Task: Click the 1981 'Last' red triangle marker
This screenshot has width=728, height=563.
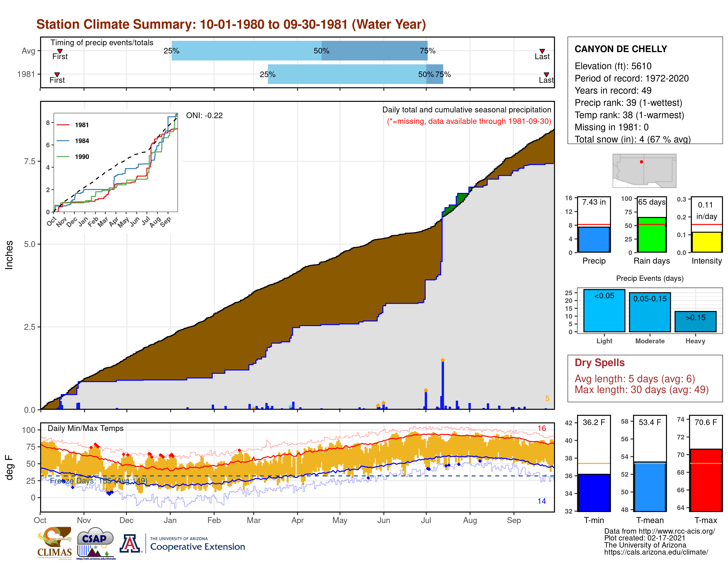Action: click(x=546, y=74)
